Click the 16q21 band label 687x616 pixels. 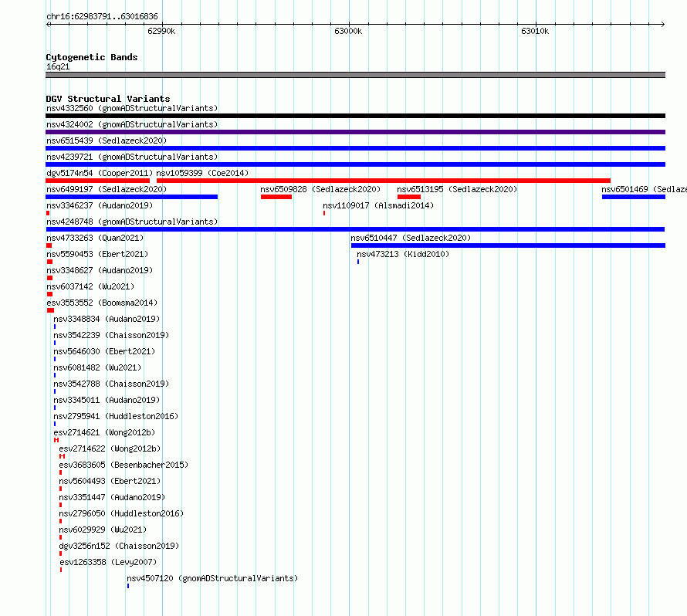(x=58, y=66)
